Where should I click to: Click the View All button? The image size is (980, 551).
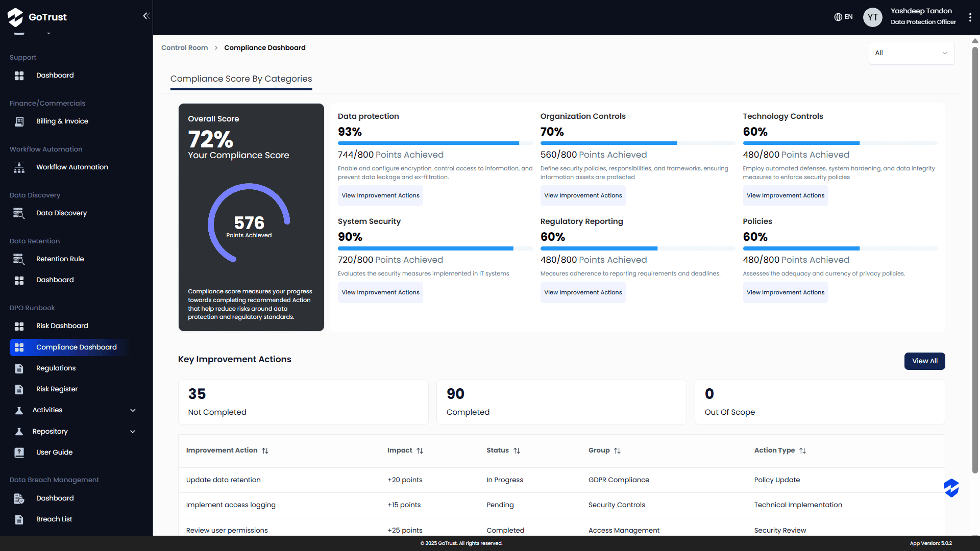coord(924,361)
